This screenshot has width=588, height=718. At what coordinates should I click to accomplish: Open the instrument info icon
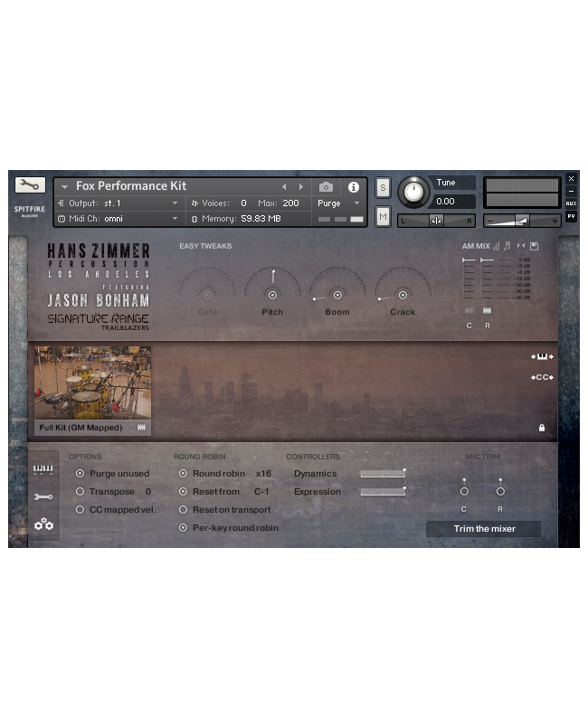point(353,187)
